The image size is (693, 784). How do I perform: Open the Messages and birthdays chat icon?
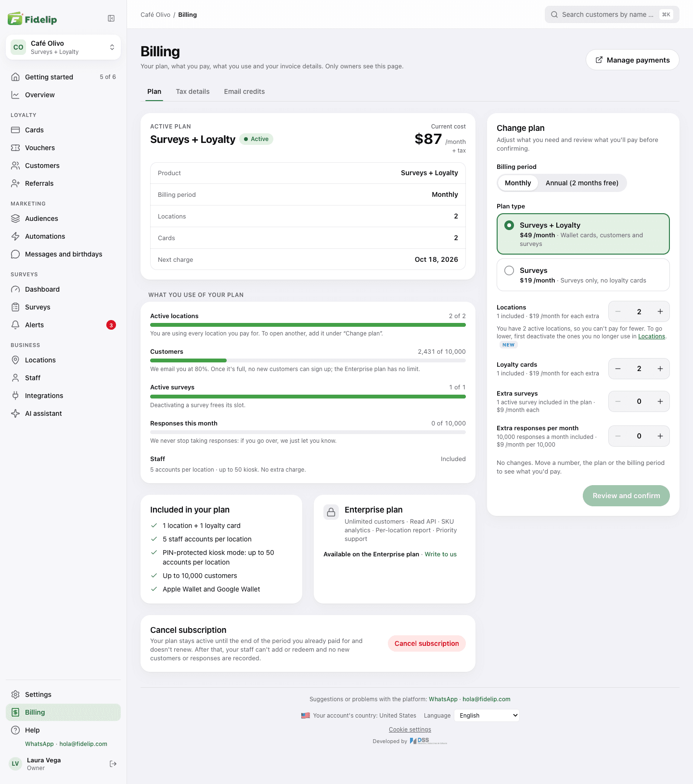15,254
